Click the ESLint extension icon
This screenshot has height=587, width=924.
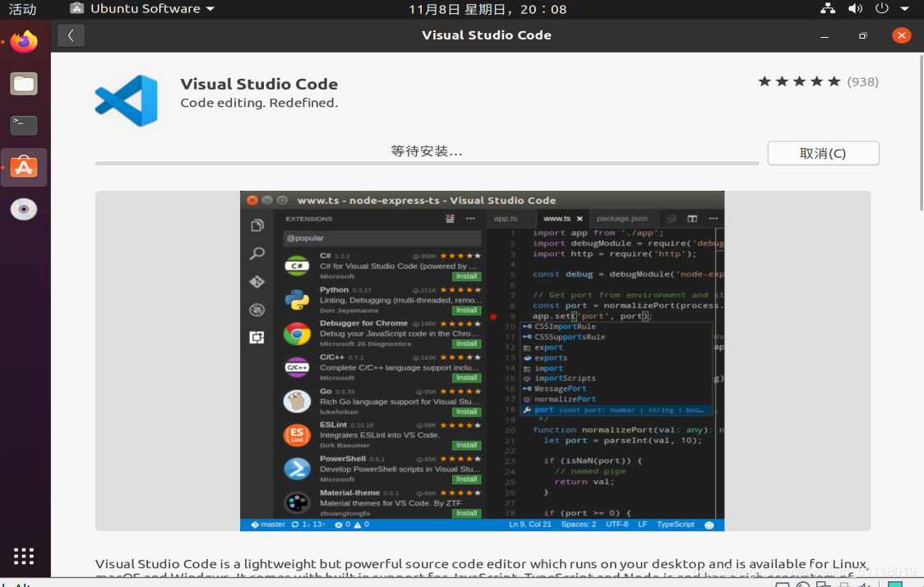[x=297, y=435]
